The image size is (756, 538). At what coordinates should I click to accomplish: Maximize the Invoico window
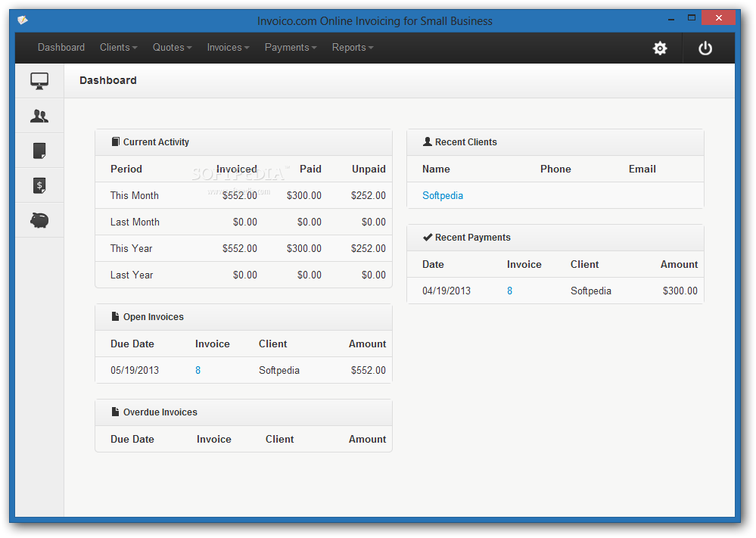[x=692, y=18]
